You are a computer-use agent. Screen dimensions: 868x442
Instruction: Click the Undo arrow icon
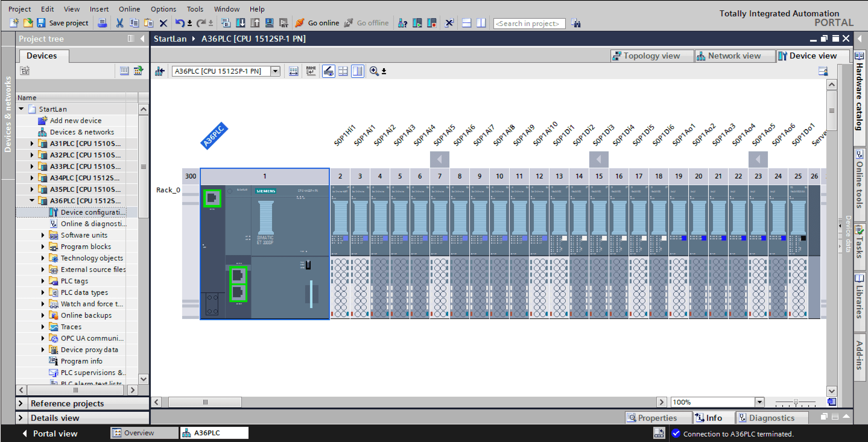179,23
